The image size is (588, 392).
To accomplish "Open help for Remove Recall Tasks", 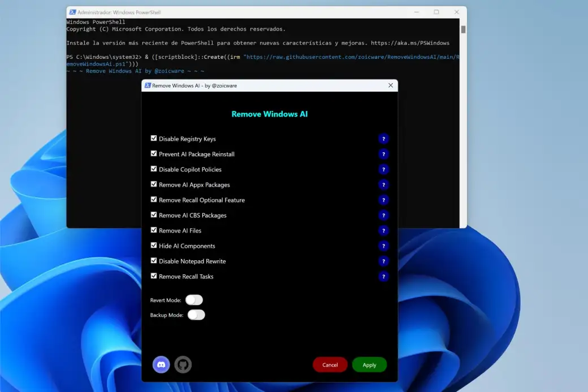I will point(384,276).
